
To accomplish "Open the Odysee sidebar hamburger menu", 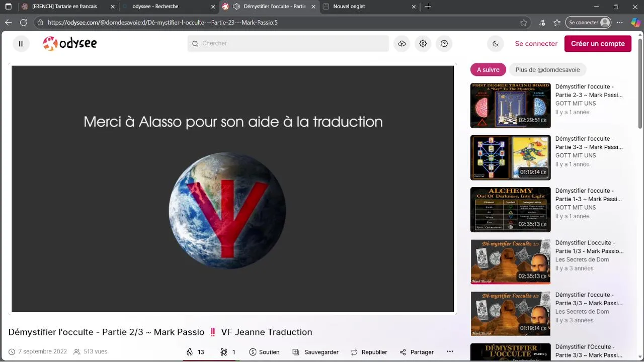I will click(x=21, y=44).
